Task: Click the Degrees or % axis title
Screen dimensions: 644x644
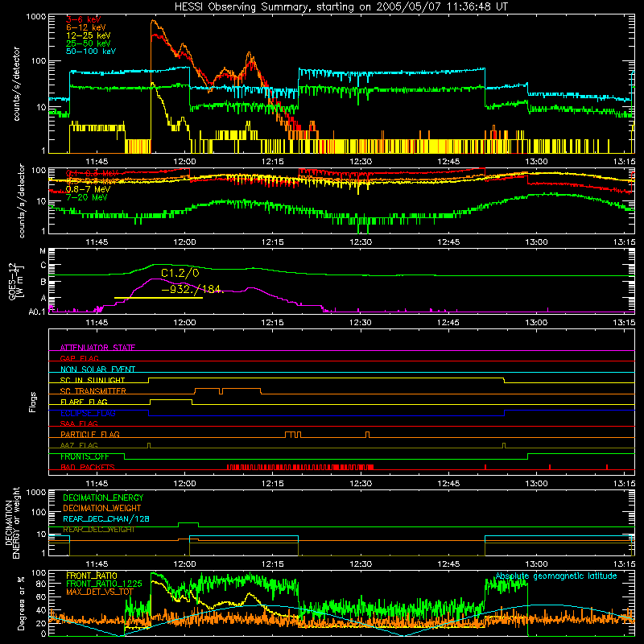Action: tap(21, 603)
